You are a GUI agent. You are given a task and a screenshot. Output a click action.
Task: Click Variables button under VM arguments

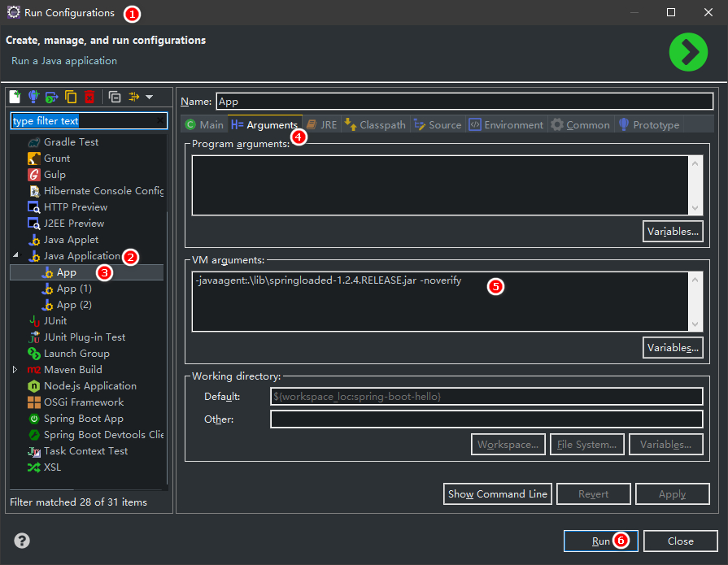tap(673, 347)
